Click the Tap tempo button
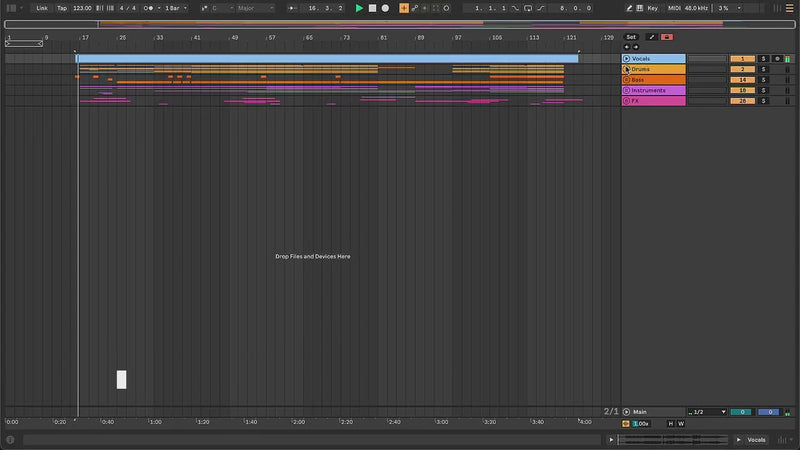The height and width of the screenshot is (450, 800). [x=62, y=8]
